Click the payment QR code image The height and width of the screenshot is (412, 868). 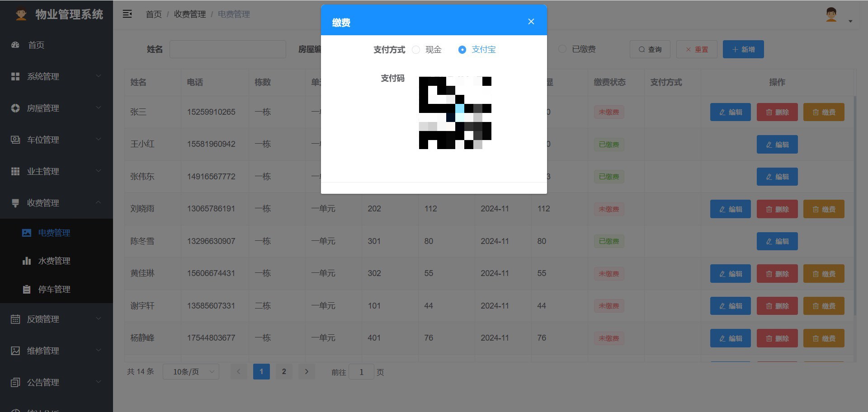click(455, 113)
